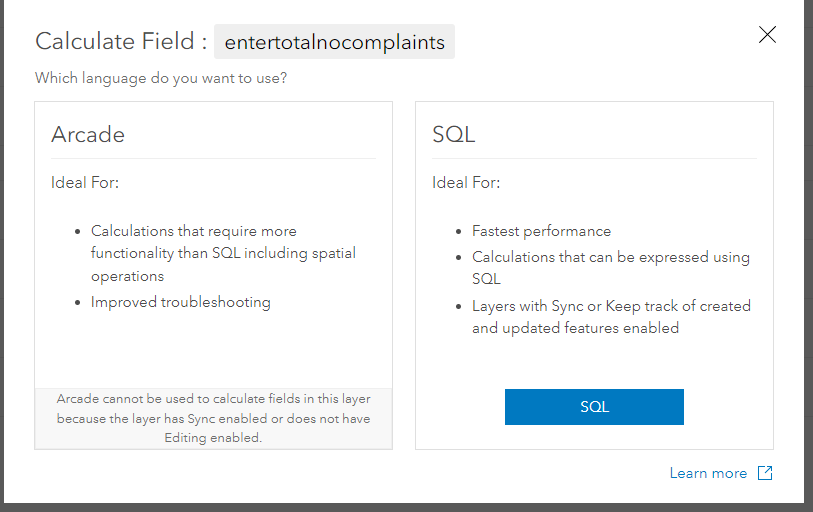This screenshot has width=813, height=512.
Task: Select the SQL card heading
Action: click(x=453, y=134)
